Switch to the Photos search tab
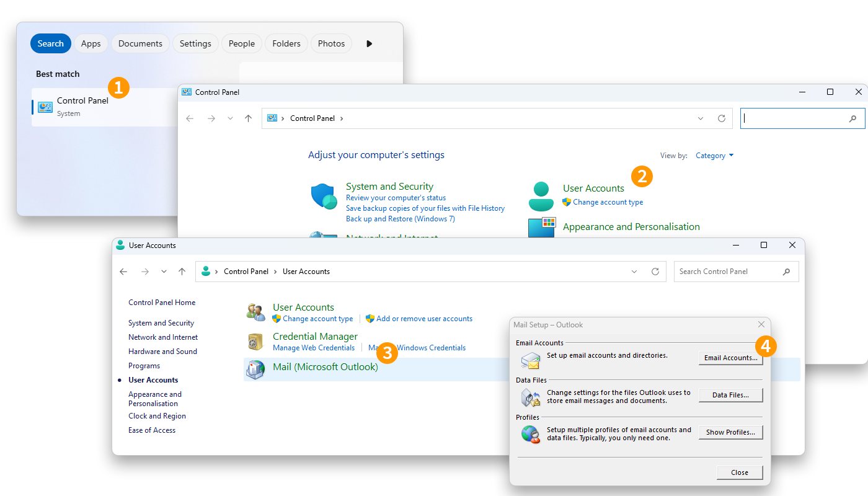868x496 pixels. tap(331, 43)
